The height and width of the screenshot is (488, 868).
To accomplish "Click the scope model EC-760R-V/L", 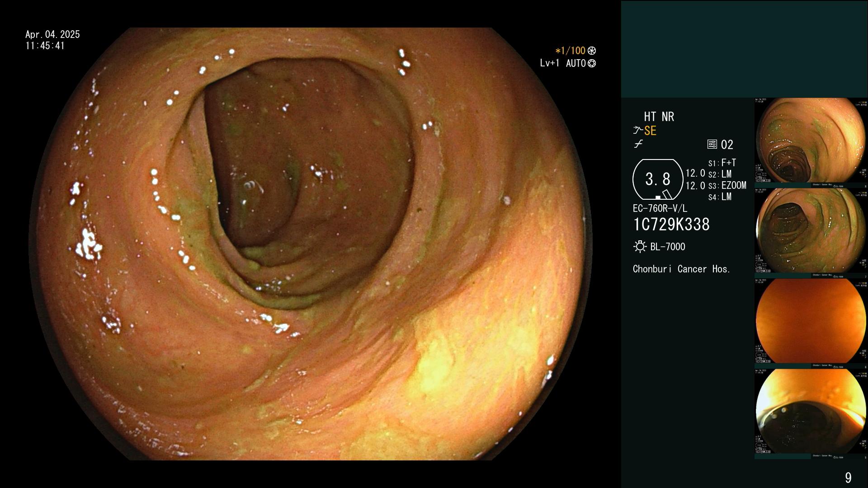I will pos(660,209).
